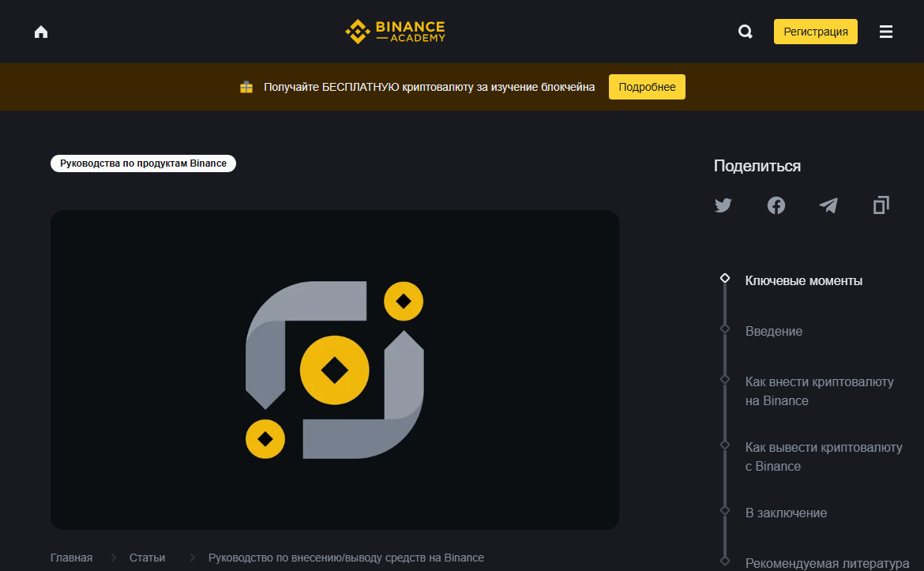
Task: Go to the home page via house icon
Action: coord(40,32)
